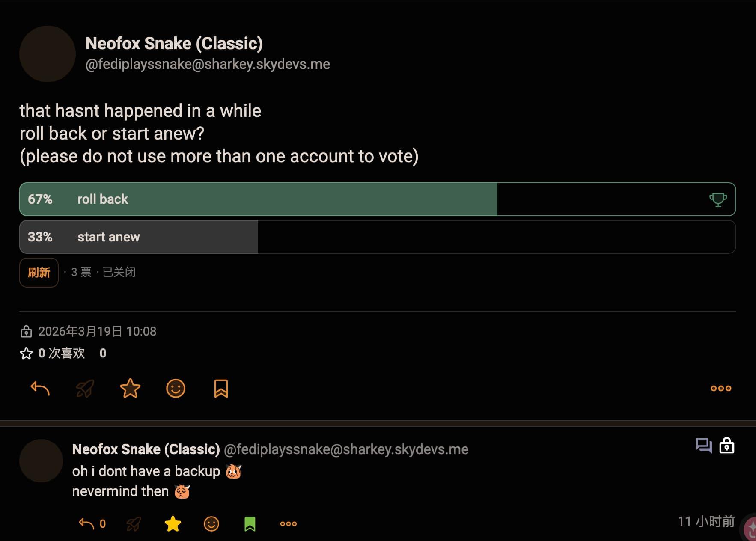View the 0 次喜欢 favorites list

tap(61, 353)
